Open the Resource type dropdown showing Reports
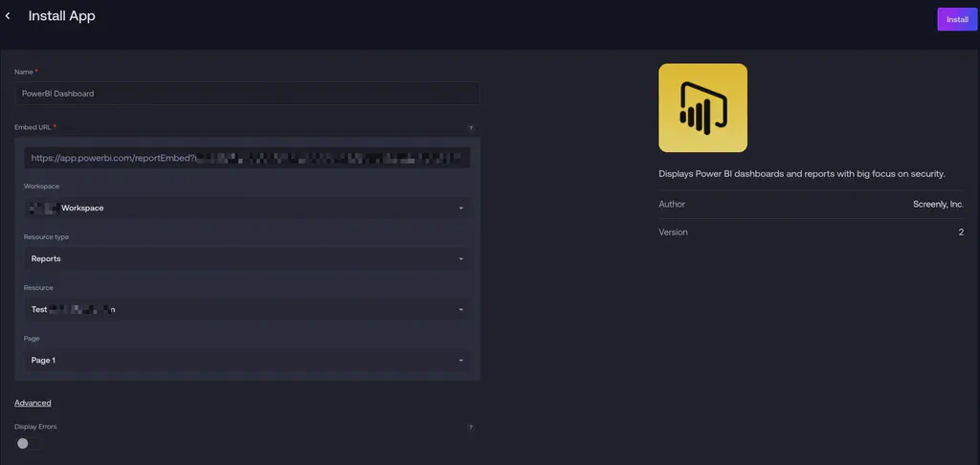Viewport: 980px width, 465px height. [248, 258]
